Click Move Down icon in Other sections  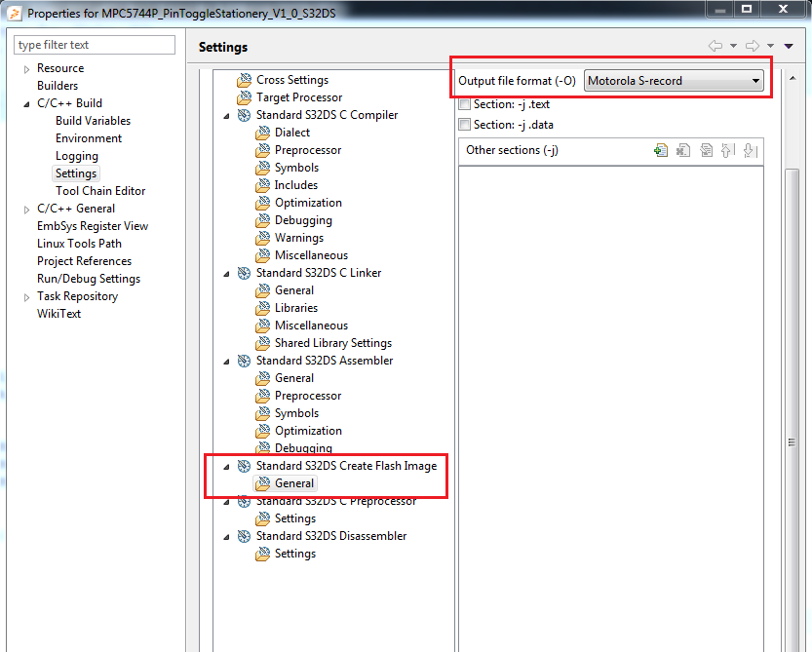pyautogui.click(x=750, y=151)
